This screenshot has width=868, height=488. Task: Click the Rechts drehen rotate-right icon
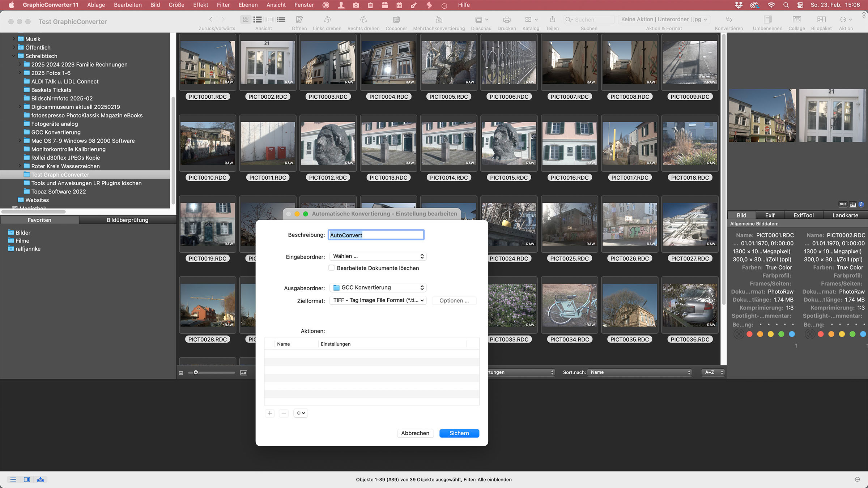point(363,20)
